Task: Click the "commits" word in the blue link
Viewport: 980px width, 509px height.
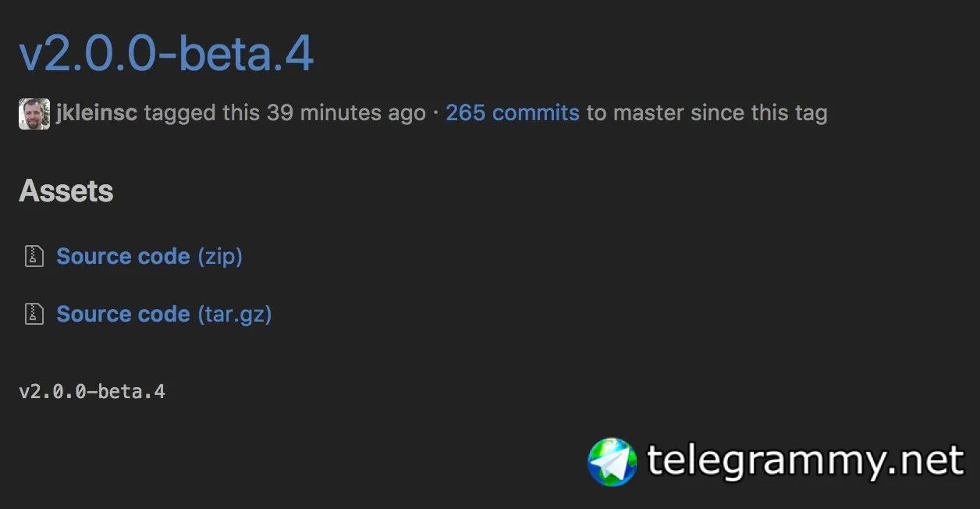Action: tap(535, 113)
